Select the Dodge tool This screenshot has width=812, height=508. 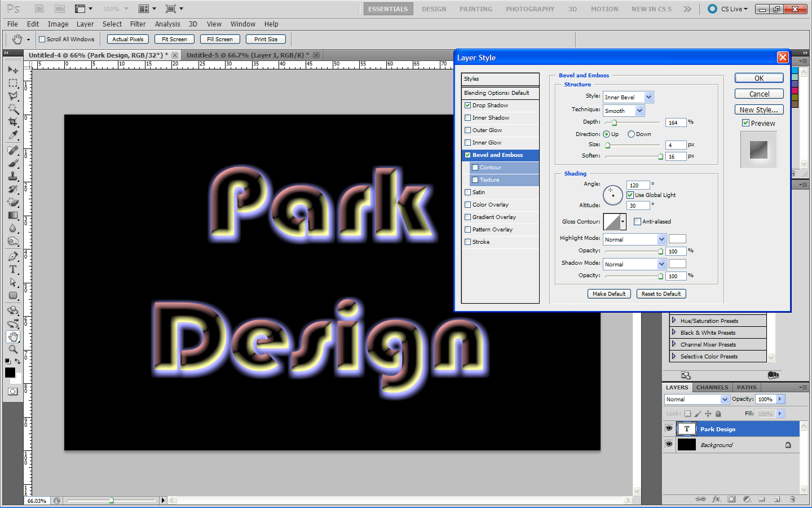pyautogui.click(x=13, y=241)
